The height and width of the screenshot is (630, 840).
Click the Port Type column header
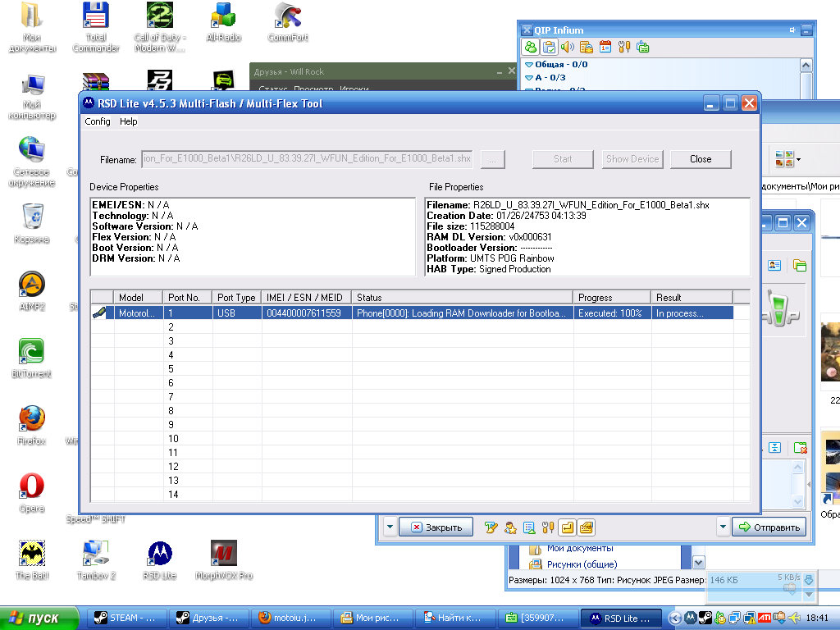[x=237, y=297]
